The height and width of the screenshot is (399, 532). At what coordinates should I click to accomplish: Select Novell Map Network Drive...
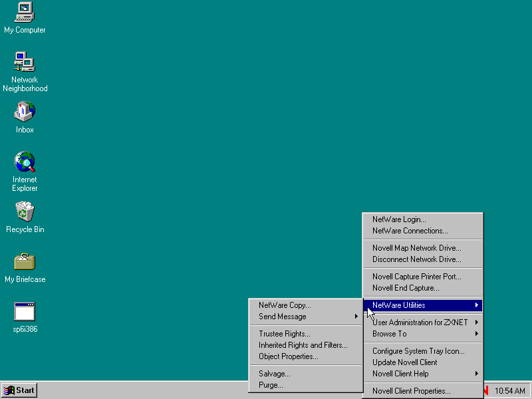coord(423,248)
